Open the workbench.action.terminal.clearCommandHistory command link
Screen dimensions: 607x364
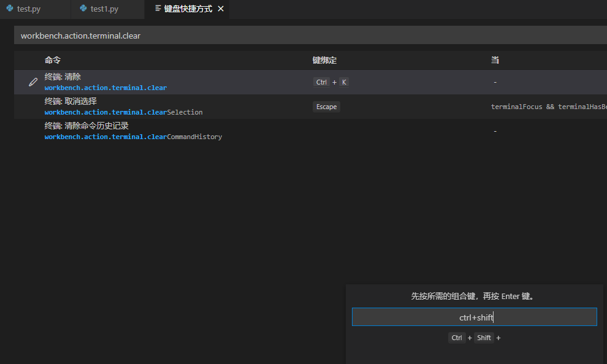coord(133,136)
